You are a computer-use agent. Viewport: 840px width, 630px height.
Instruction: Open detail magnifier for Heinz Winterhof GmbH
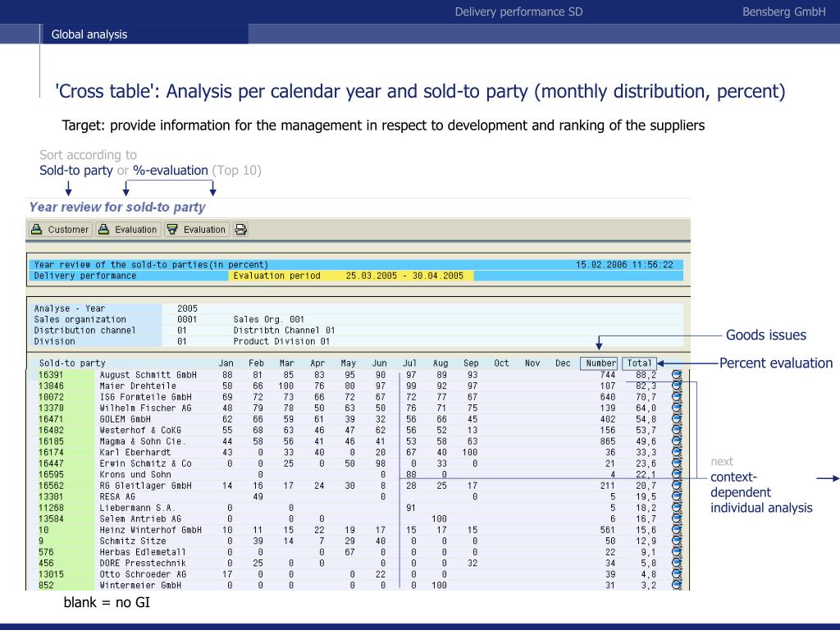677,530
